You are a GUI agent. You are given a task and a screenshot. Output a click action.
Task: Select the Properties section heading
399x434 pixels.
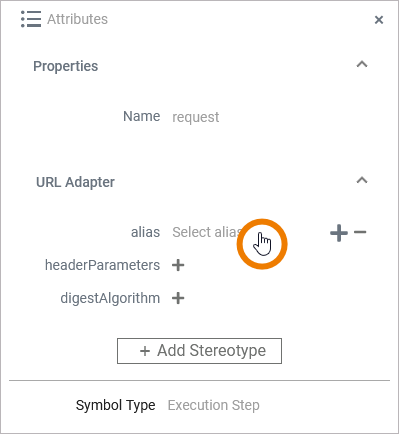point(66,66)
